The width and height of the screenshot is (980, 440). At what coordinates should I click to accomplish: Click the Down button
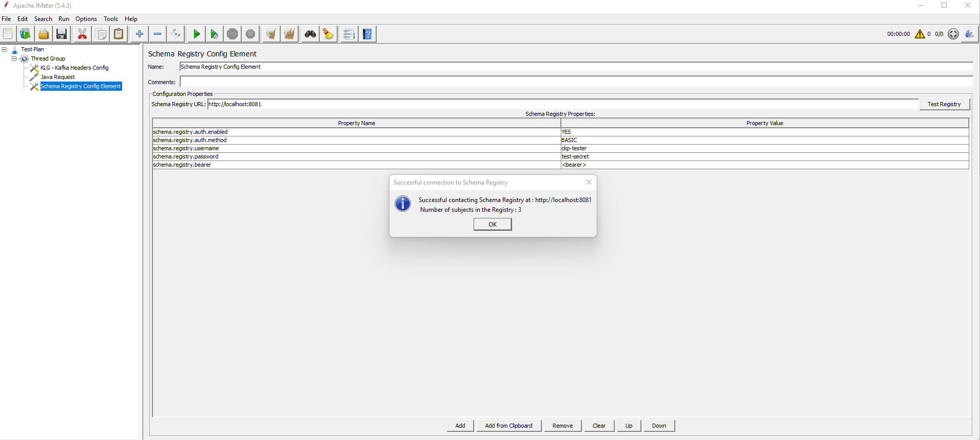[659, 426]
